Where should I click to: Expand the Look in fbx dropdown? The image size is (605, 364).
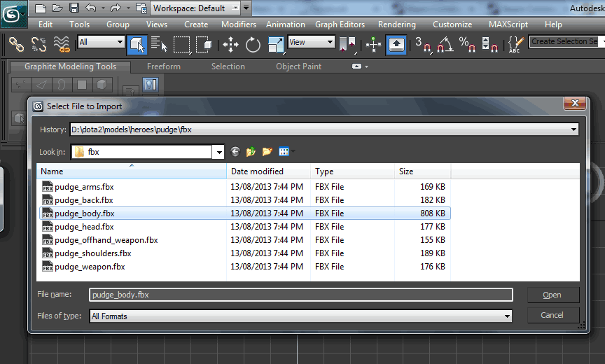219,152
